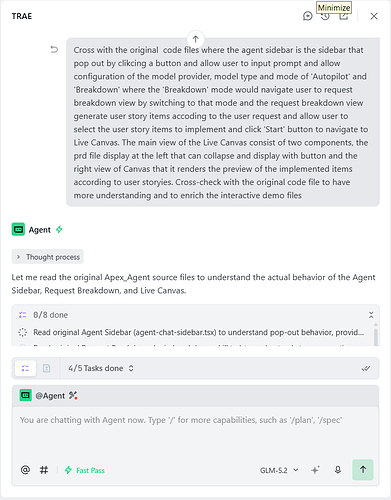391x500 pixels.
Task: Mention context with the @ icon
Action: (x=25, y=470)
